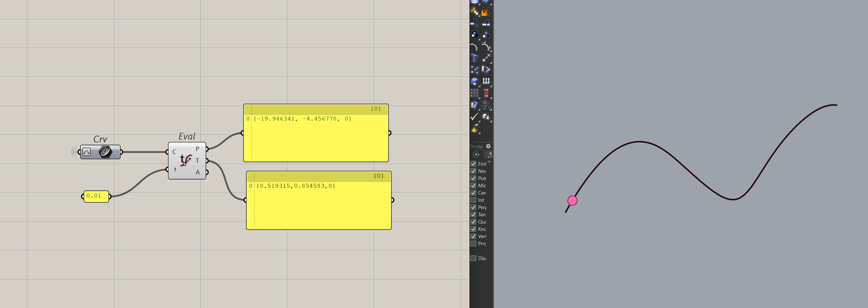
Task: Select the Fillet curves tool
Action: [474, 47]
